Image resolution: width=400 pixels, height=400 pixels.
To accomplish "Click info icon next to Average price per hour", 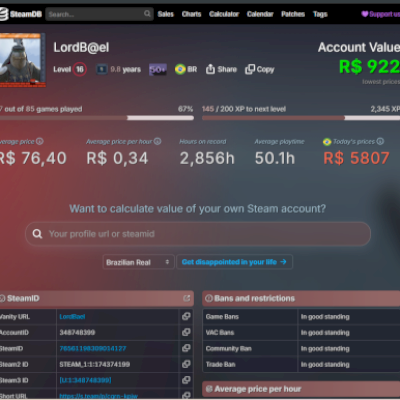I will click(158, 141).
